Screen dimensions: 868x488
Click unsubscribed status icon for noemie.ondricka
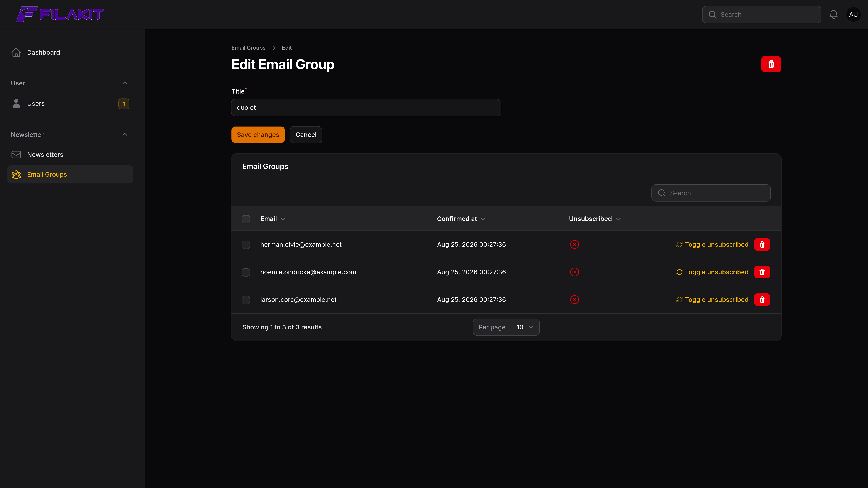(574, 272)
